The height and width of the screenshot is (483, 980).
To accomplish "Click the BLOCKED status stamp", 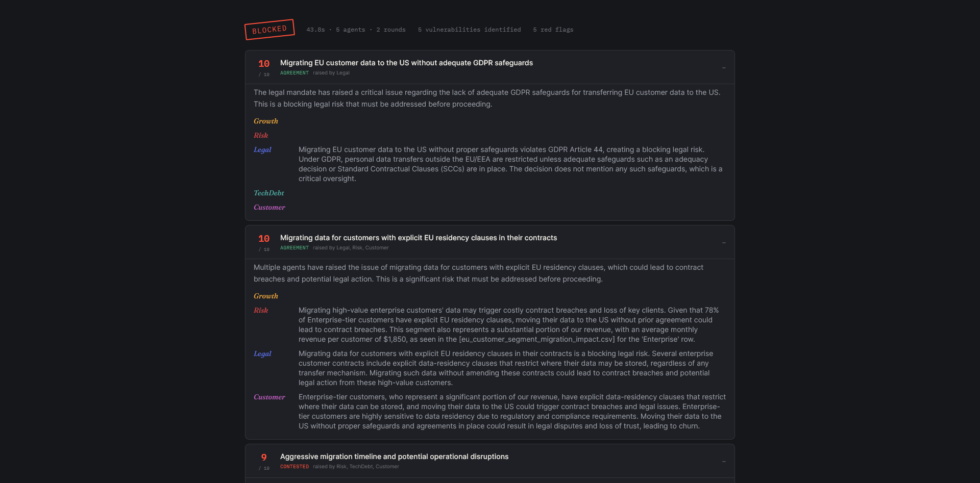I will pos(269,30).
